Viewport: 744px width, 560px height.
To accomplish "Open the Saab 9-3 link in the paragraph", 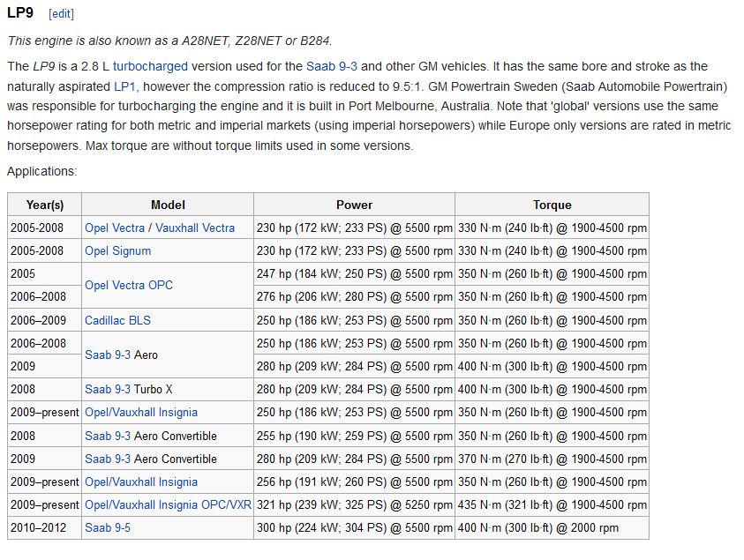I will pos(331,66).
